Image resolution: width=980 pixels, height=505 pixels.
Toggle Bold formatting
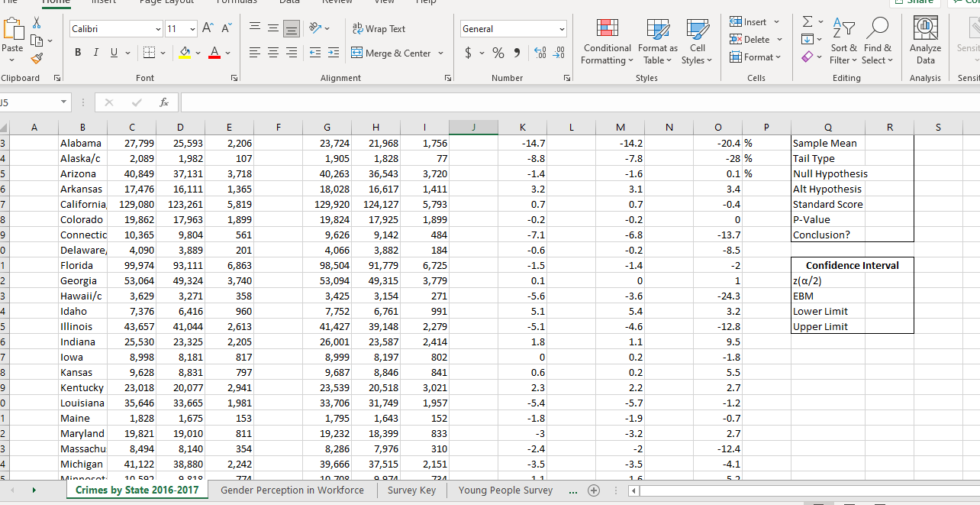79,53
